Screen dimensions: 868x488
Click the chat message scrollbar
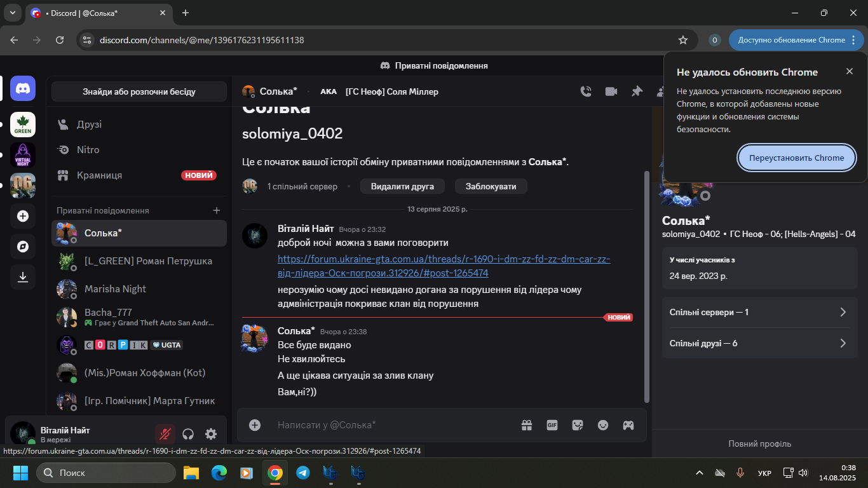pyautogui.click(x=648, y=286)
